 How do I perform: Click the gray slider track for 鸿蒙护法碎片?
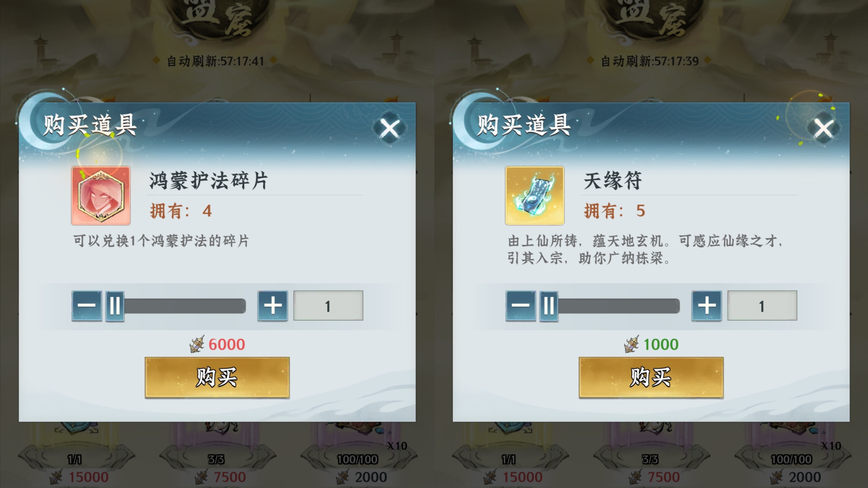(x=185, y=306)
